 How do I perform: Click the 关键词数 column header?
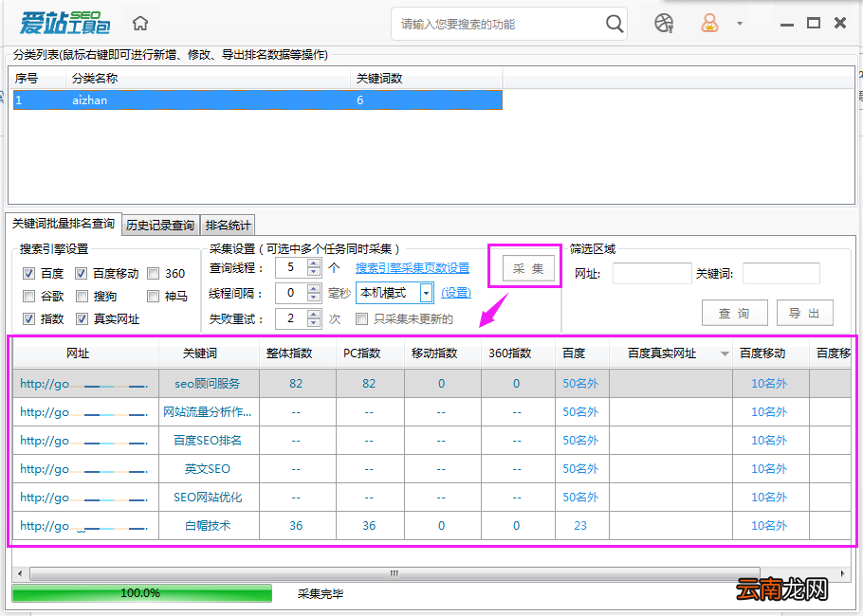pos(427,79)
